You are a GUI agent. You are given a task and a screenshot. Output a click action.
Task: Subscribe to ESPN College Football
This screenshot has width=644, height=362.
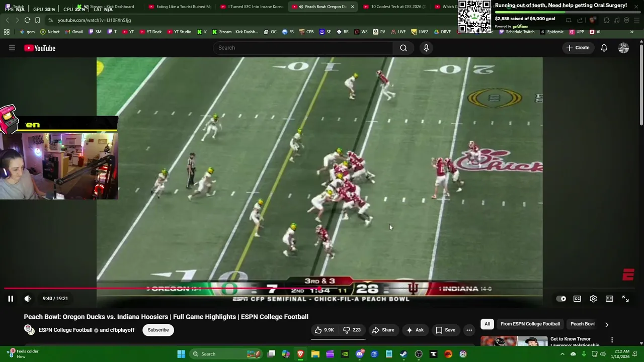point(158,330)
